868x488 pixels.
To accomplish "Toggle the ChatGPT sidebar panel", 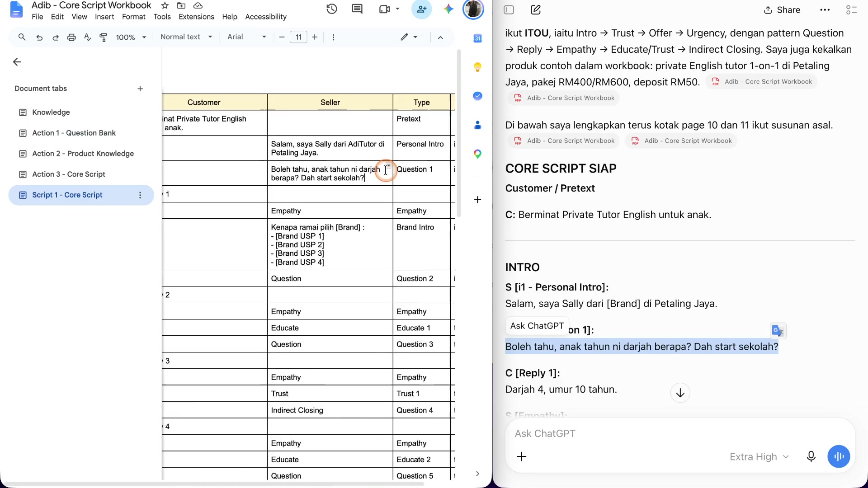I will click(x=509, y=10).
